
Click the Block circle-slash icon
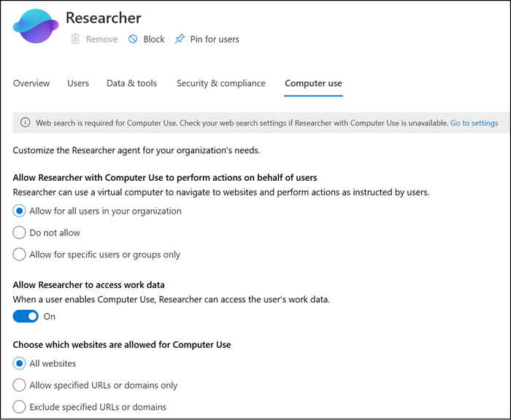point(133,39)
